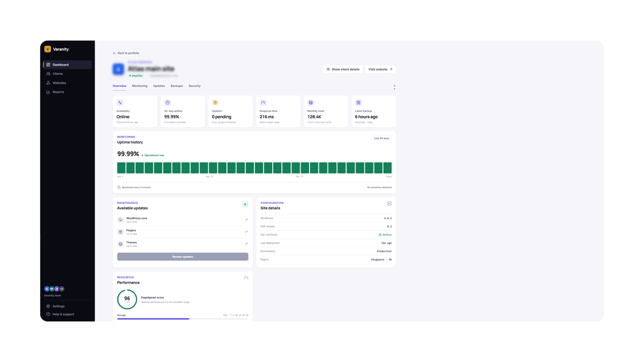Click the Site details server icon
Viewport: 644px width, 362px height.
pyautogui.click(x=390, y=204)
